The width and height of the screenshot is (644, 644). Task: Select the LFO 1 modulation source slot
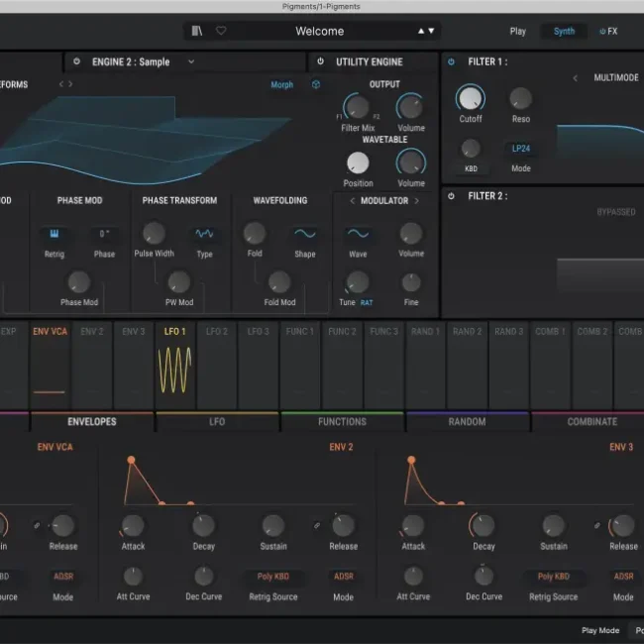[x=174, y=367]
